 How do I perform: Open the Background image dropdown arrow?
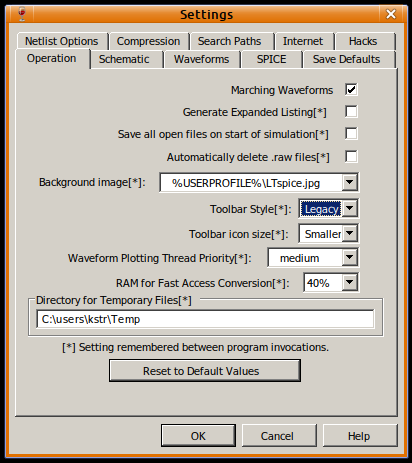click(349, 182)
